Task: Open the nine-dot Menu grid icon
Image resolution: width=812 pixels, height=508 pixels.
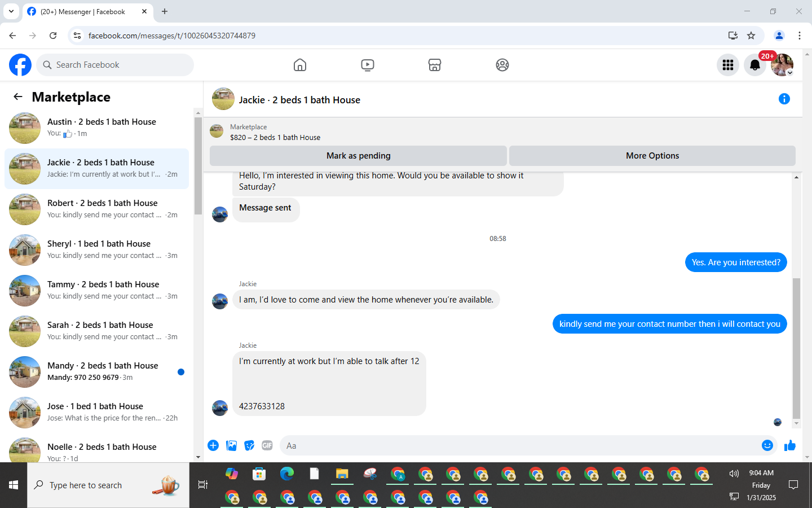Action: tap(728, 65)
